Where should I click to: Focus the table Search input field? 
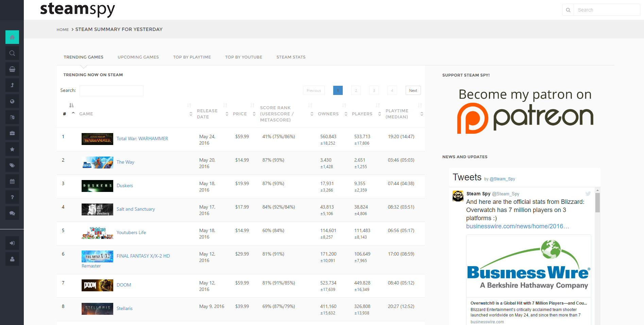coord(112,91)
